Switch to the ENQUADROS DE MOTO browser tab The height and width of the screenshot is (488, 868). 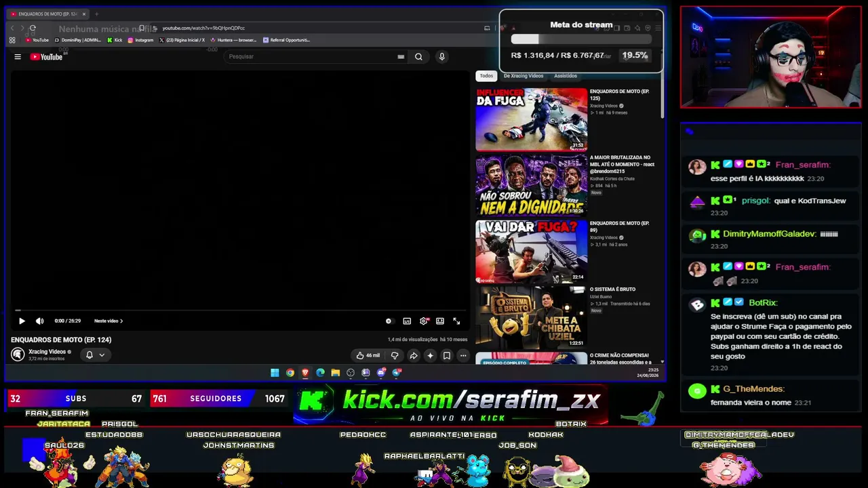click(x=47, y=14)
